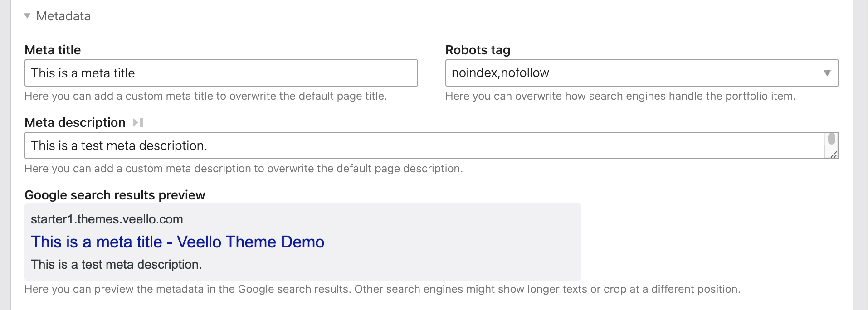This screenshot has width=868, height=310.
Task: Click the help text below Meta title
Action: click(205, 96)
